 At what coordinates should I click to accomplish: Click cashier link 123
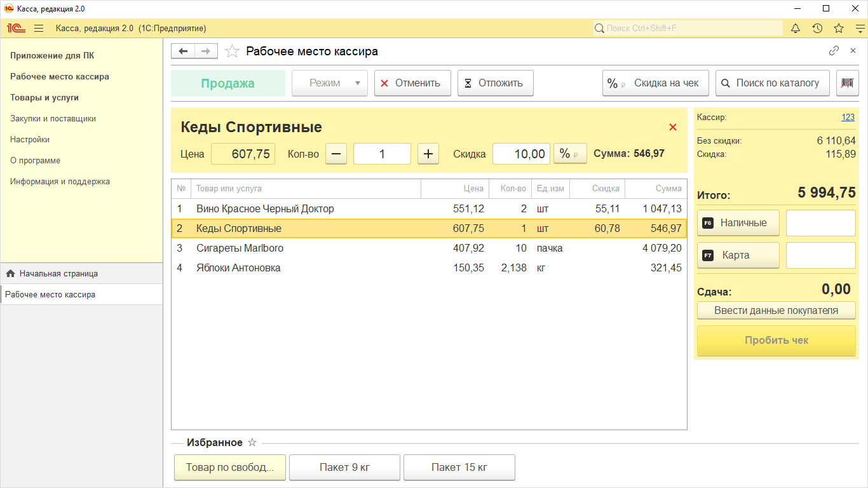coord(848,118)
